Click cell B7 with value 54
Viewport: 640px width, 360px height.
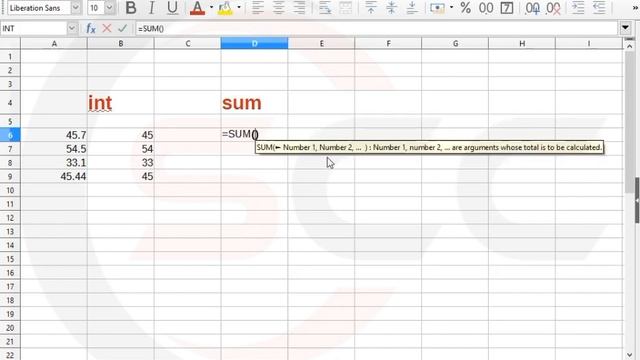click(x=121, y=149)
